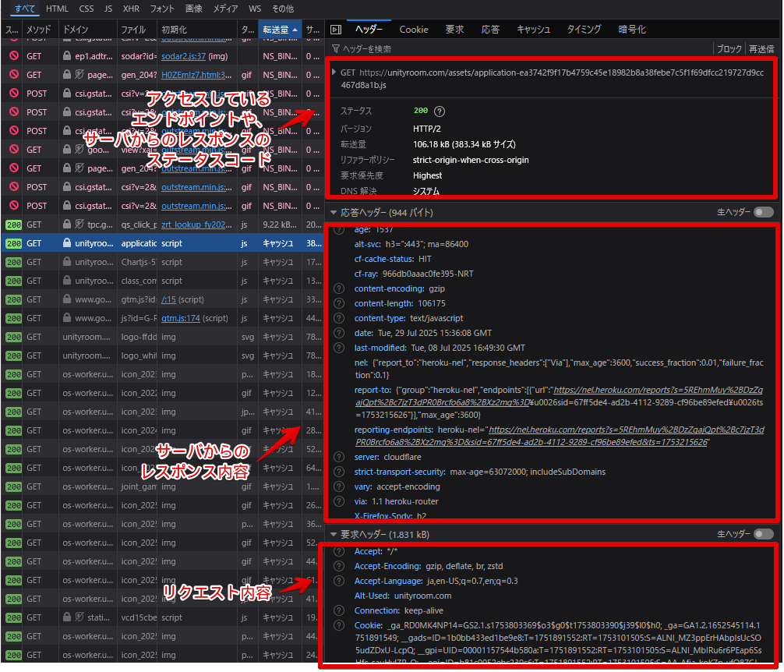Open help for the Accept-Language request header
This screenshot has width=784, height=672.
(x=339, y=581)
